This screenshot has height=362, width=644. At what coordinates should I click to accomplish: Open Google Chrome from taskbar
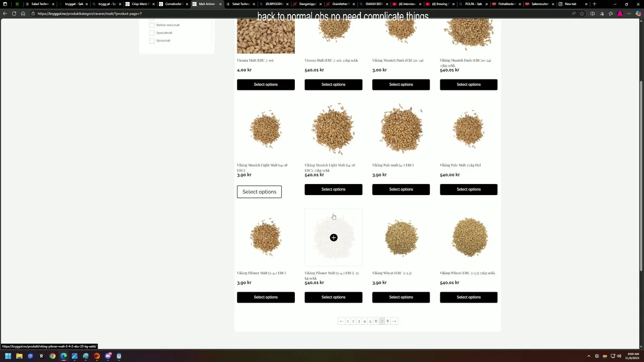tap(52, 356)
